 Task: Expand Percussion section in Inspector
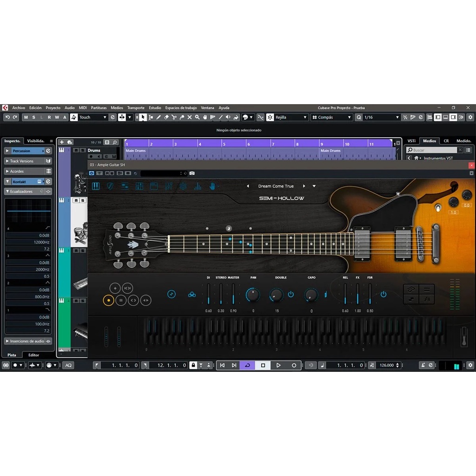pyautogui.click(x=7, y=151)
